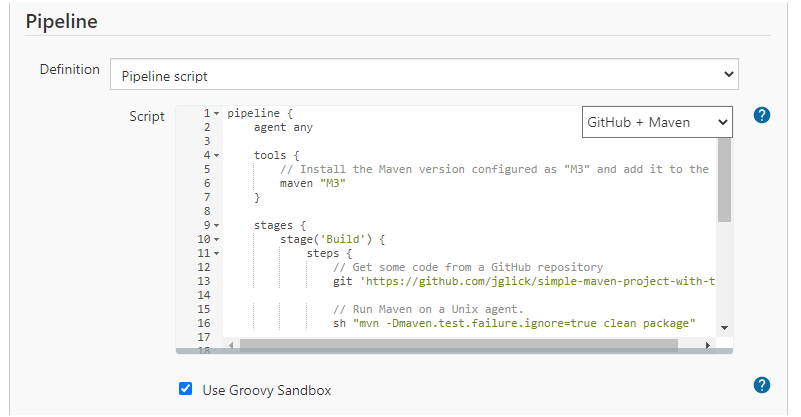Click the 'pipeline {' code line

tap(260, 113)
